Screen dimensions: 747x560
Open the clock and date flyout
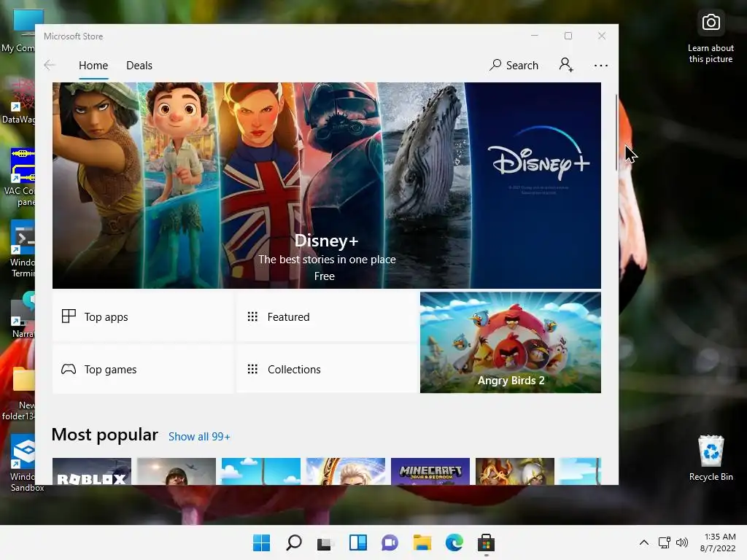[x=718, y=542]
